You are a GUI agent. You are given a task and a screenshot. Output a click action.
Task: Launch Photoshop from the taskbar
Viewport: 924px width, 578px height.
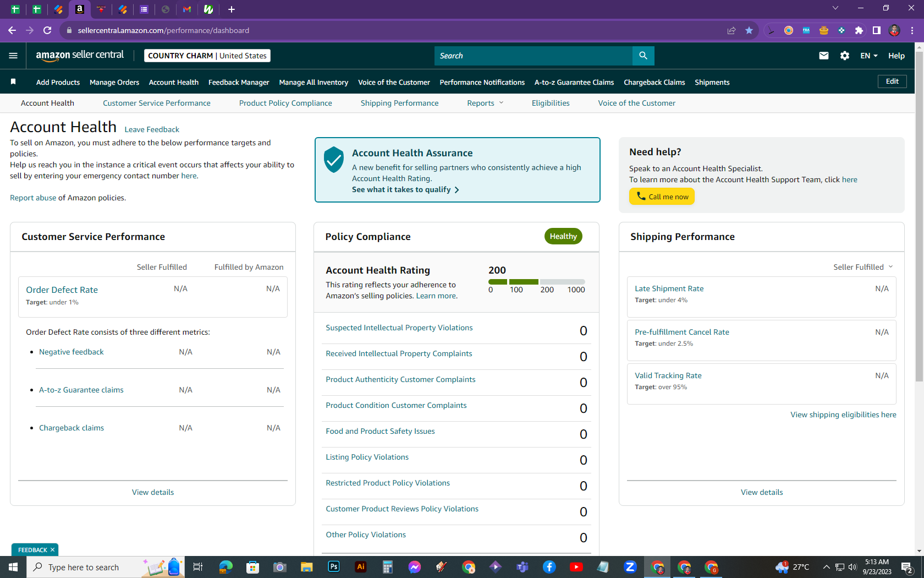pos(334,567)
